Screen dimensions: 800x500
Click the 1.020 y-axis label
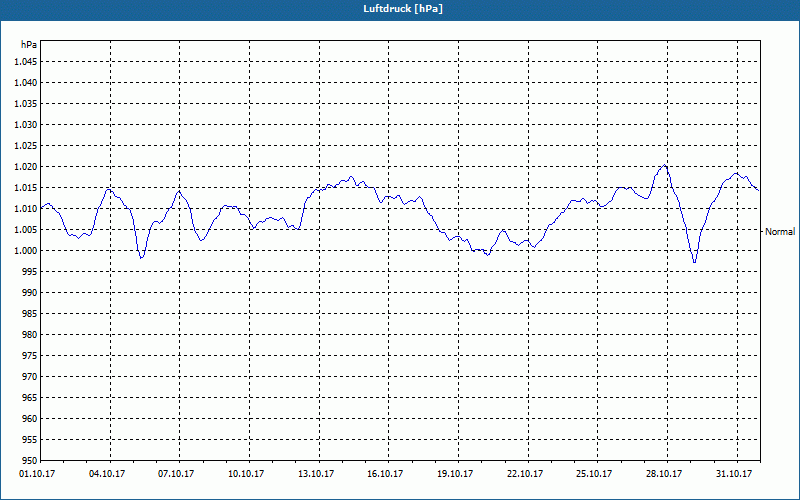click(x=26, y=167)
